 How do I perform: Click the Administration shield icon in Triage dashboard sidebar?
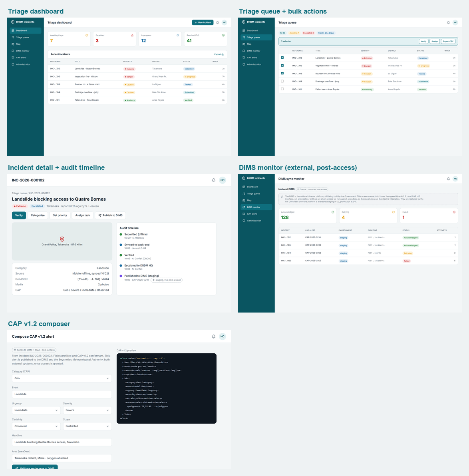click(x=13, y=64)
